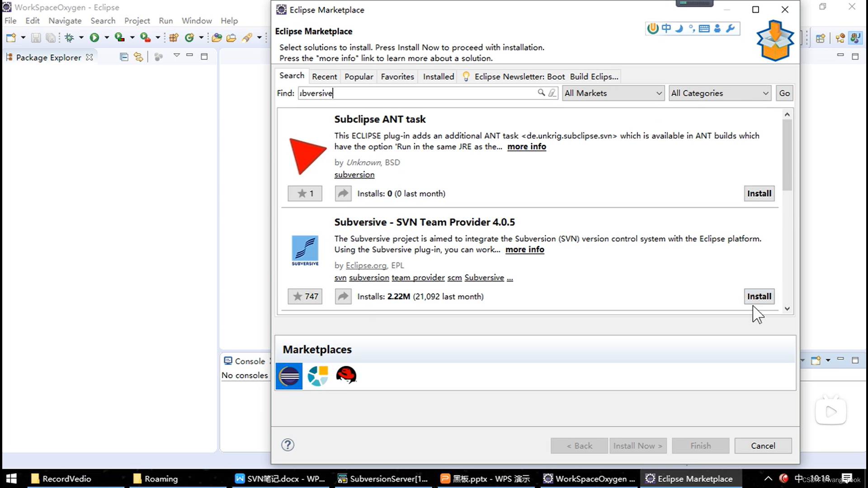Switch to the Recent tab
Image resolution: width=868 pixels, height=488 pixels.
pyautogui.click(x=324, y=76)
